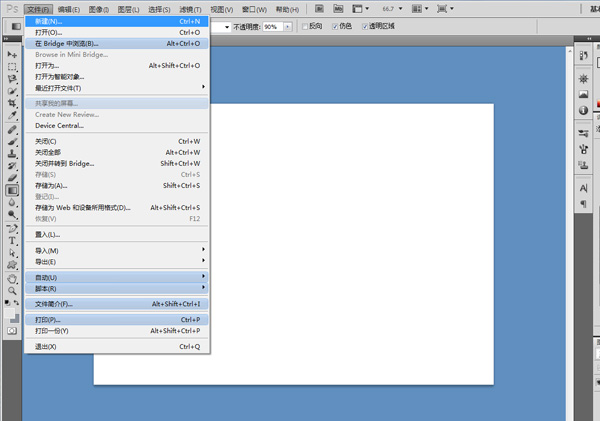
Task: Select the Dodge tool
Action: (12, 215)
